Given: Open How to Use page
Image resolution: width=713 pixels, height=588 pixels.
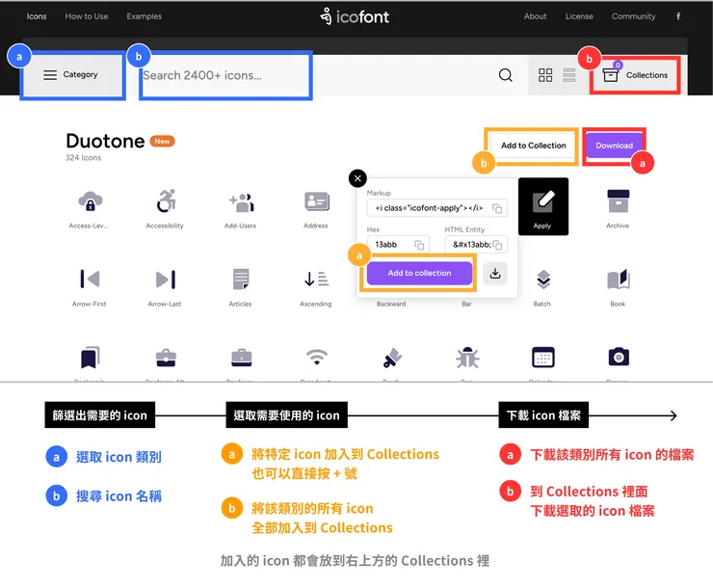Looking at the screenshot, I should click(87, 16).
